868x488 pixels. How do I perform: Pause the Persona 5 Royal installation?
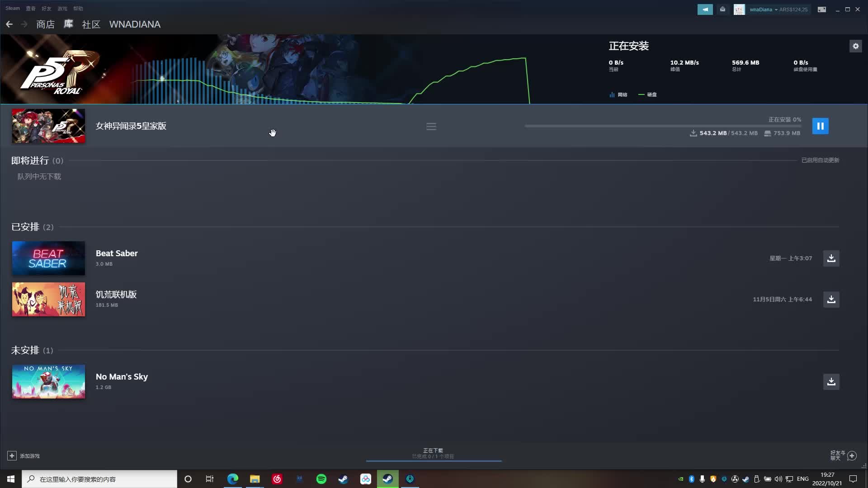coord(820,126)
